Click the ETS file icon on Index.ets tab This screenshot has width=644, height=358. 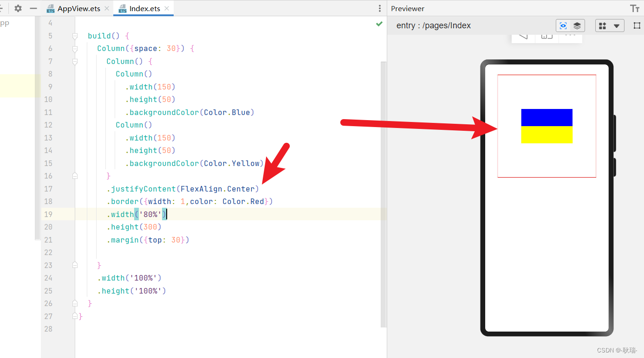tap(123, 9)
